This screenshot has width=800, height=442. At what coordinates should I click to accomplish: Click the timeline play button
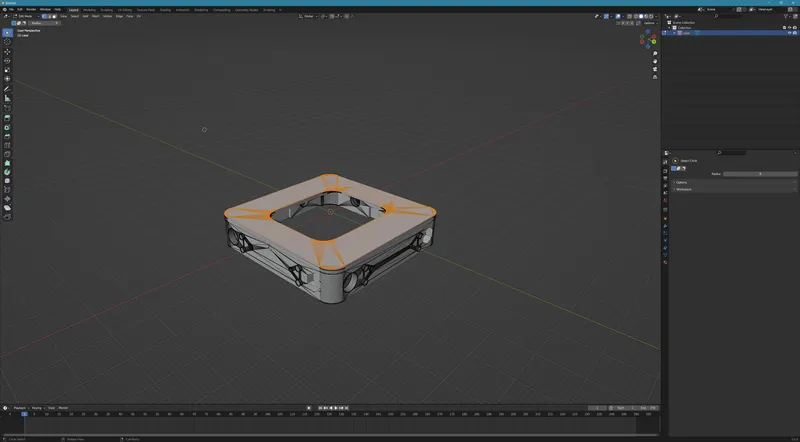[x=336, y=408]
